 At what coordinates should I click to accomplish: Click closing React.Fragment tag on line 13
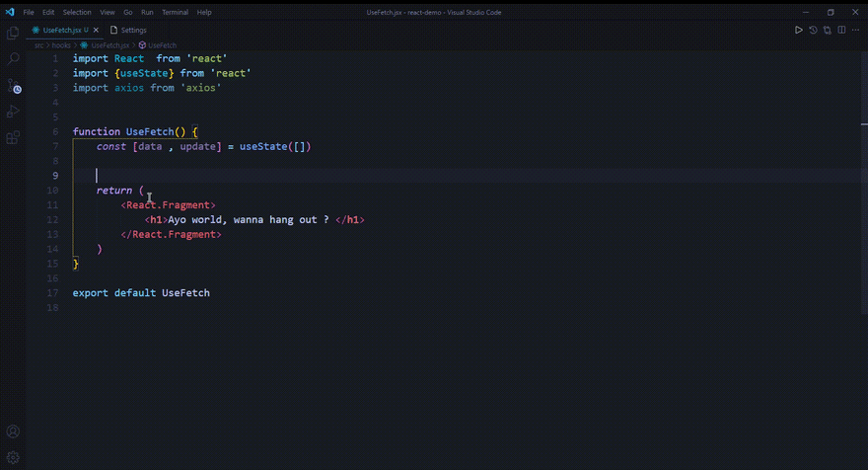(x=171, y=234)
